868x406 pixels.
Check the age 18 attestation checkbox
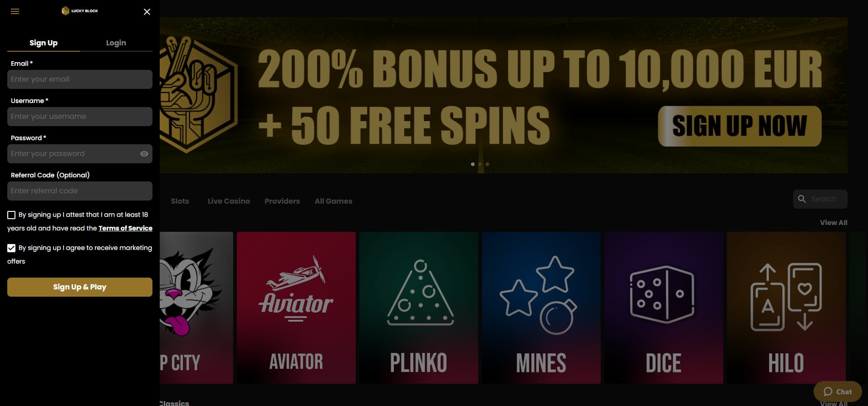tap(11, 215)
